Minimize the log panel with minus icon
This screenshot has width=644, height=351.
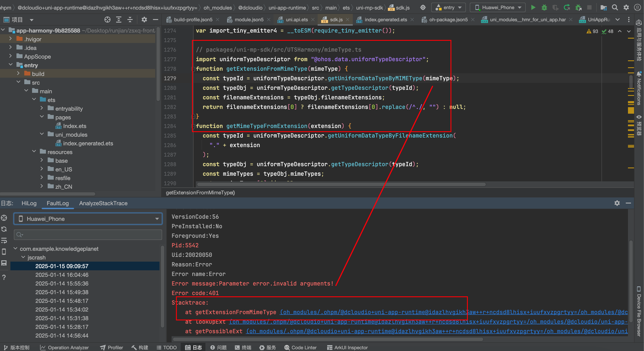pyautogui.click(x=628, y=203)
